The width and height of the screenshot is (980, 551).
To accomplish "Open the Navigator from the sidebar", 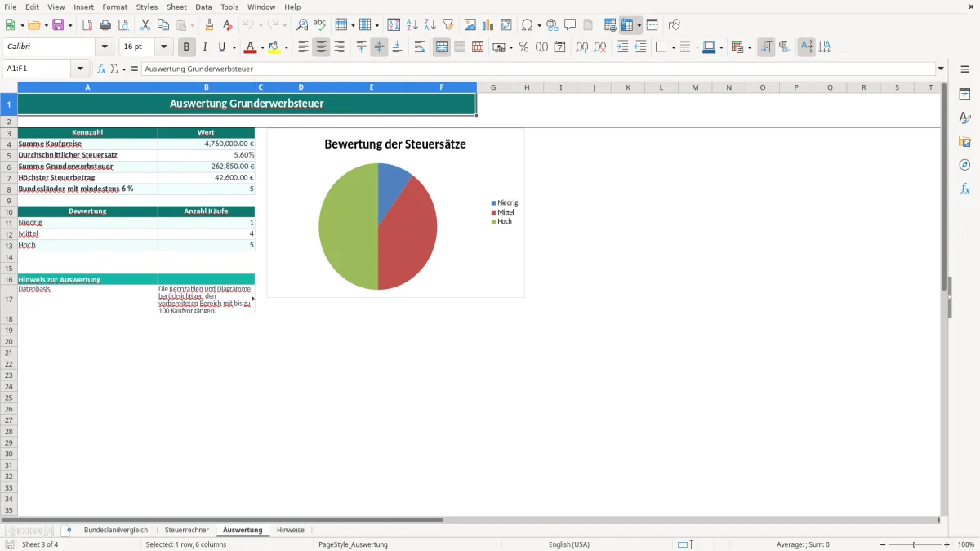I will 964,165.
